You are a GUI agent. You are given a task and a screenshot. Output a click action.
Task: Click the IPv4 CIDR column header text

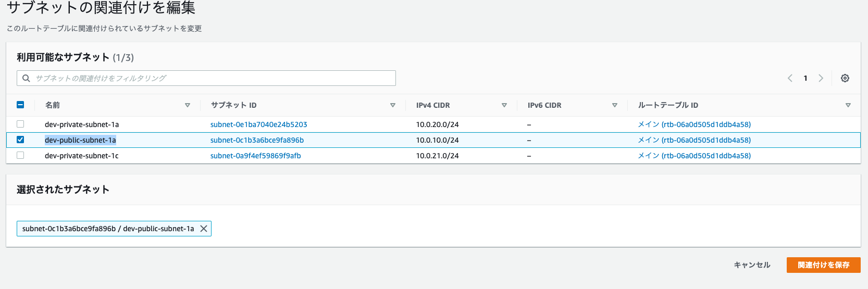coord(433,105)
